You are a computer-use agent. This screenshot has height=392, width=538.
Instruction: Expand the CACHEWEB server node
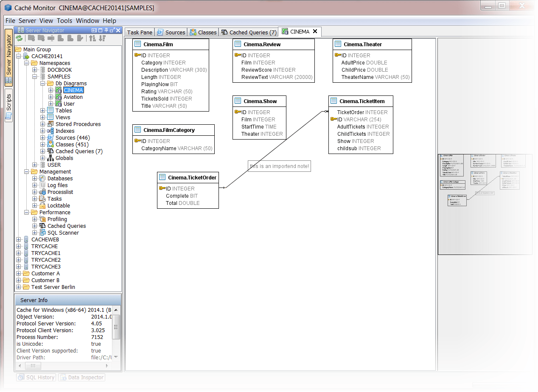[19, 240]
